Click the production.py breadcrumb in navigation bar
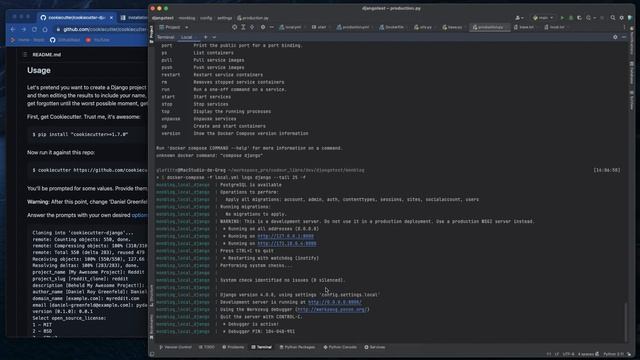This screenshot has height=360, width=640. (x=253, y=18)
